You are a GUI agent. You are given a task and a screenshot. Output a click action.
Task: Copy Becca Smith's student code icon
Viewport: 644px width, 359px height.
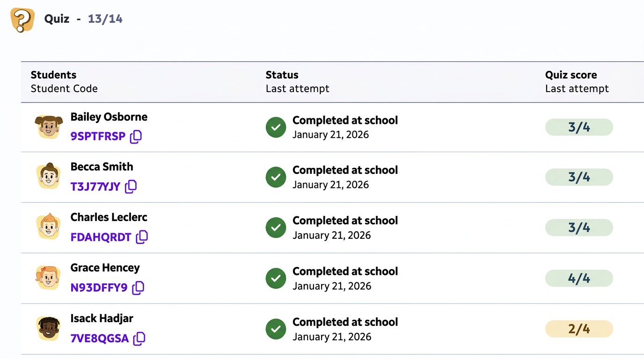click(x=131, y=187)
